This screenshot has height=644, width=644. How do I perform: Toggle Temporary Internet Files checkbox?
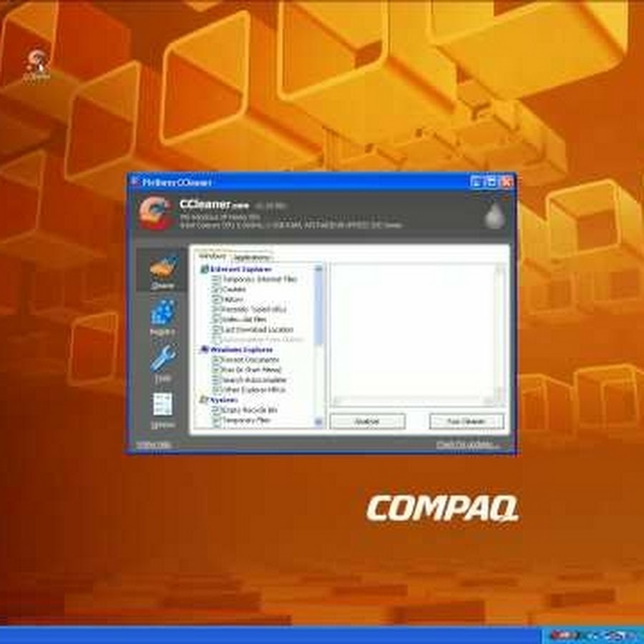pos(217,279)
